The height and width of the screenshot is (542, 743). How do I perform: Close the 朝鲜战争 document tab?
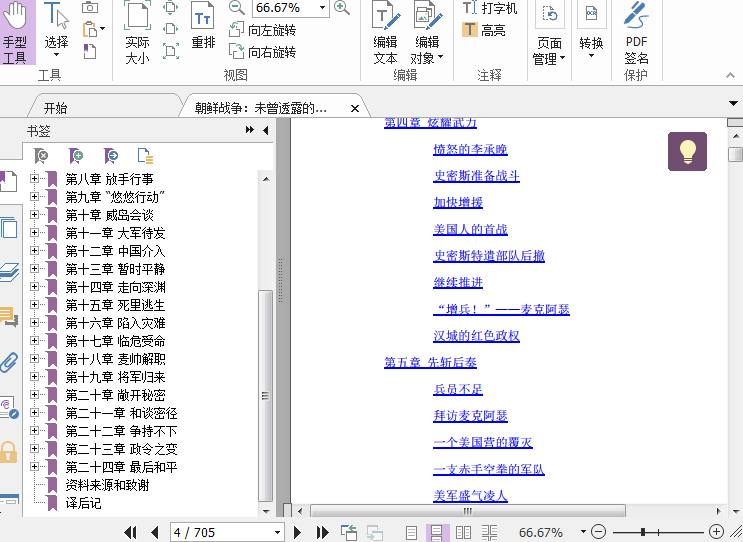pos(354,108)
